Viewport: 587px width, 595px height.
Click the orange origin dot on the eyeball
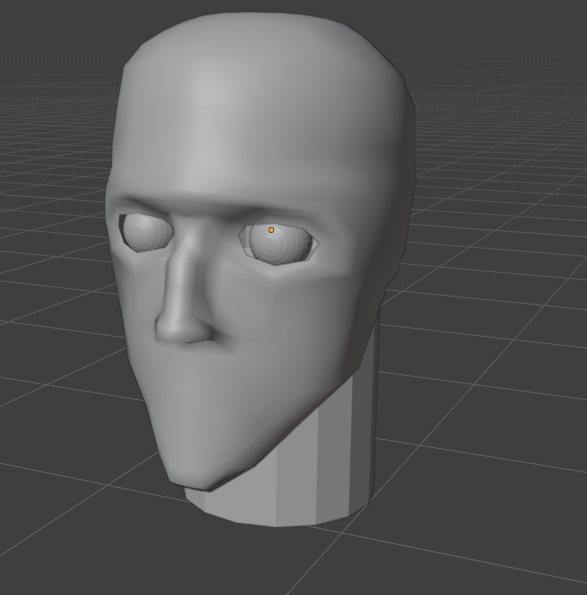(x=271, y=230)
